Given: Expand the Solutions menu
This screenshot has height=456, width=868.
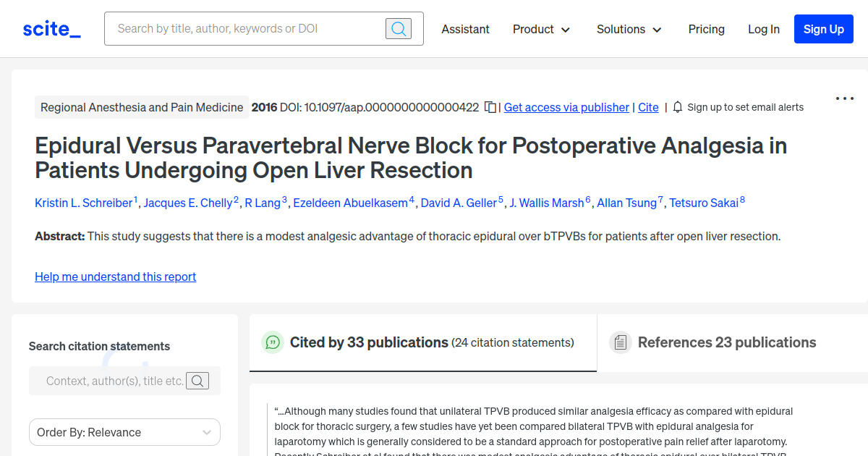Looking at the screenshot, I should (628, 29).
